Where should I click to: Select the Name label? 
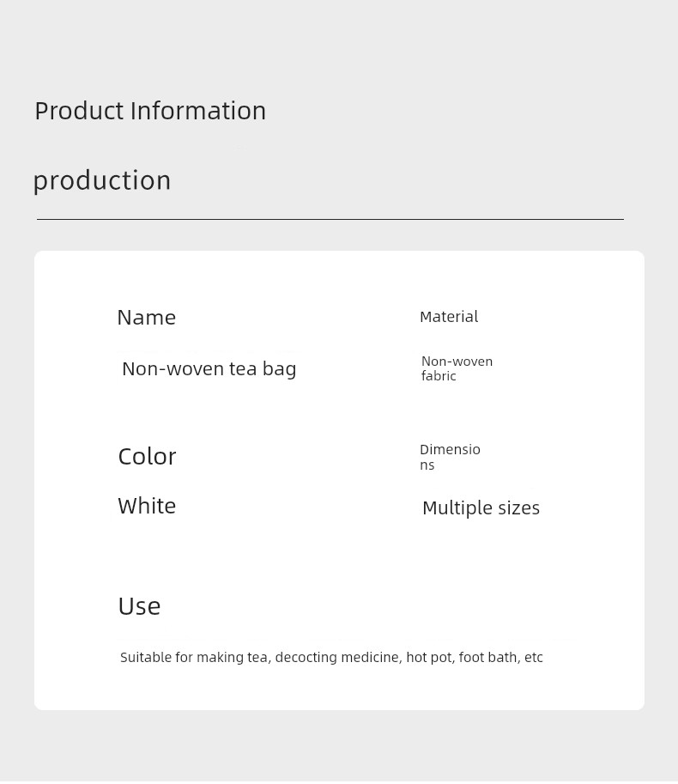(x=147, y=318)
